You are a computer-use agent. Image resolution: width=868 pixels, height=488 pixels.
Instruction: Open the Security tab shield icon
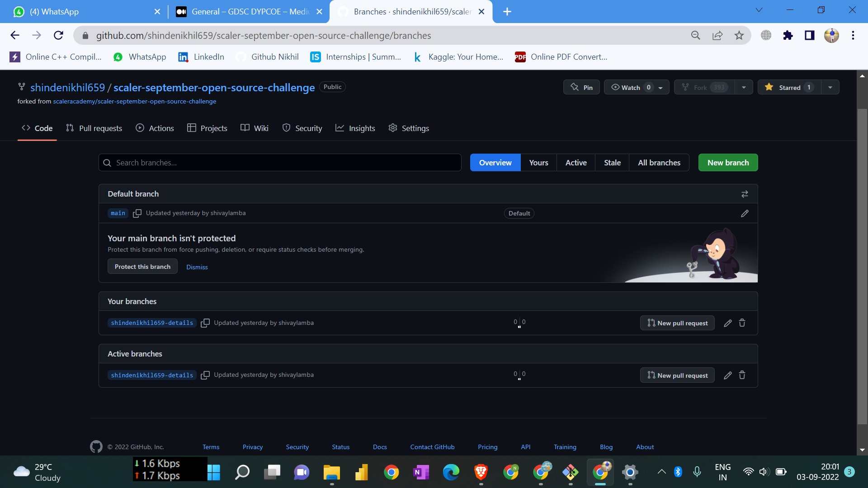pyautogui.click(x=287, y=128)
